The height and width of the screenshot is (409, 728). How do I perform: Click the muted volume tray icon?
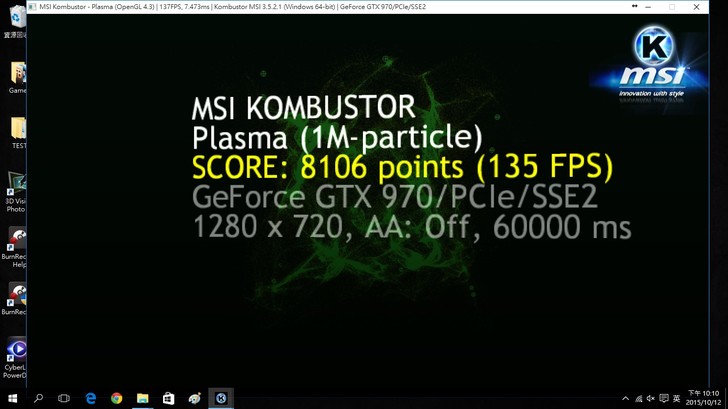[651, 398]
